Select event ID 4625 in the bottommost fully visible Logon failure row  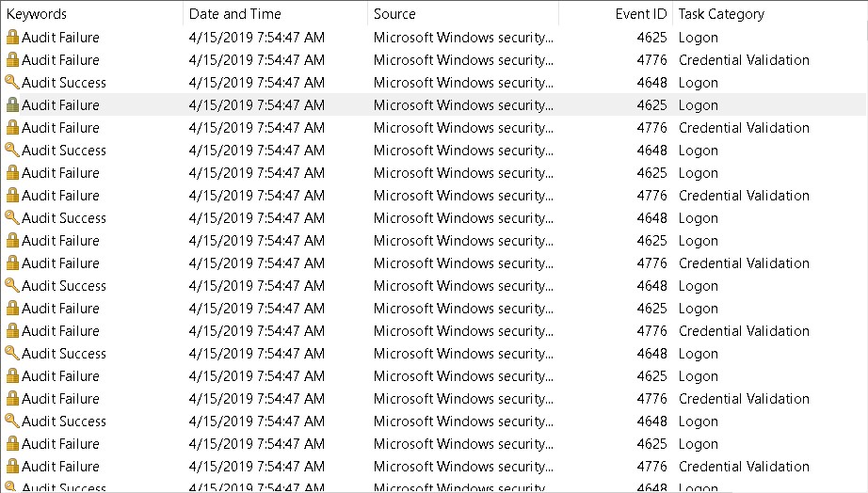pos(651,444)
